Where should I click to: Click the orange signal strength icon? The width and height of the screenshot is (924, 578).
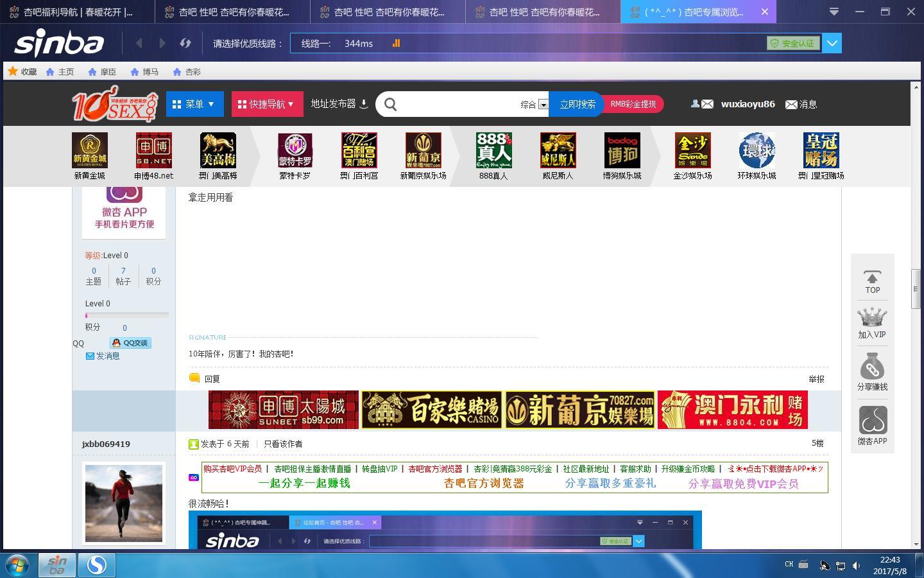pos(396,43)
